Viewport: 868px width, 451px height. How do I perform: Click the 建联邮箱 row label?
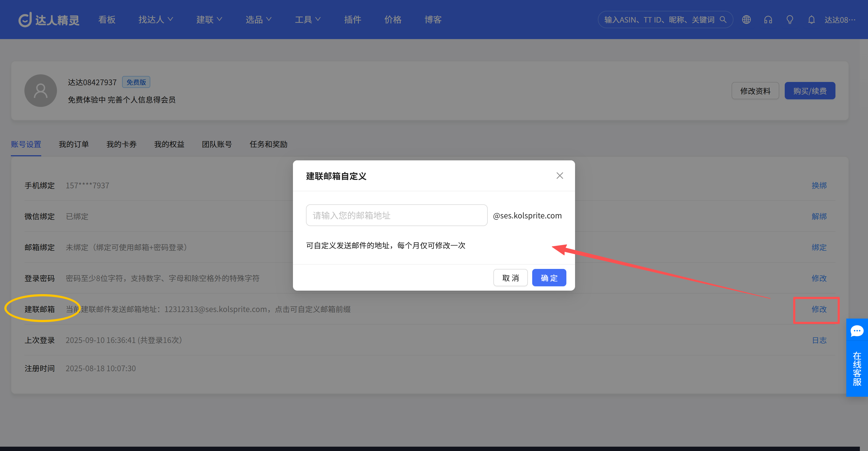39,309
